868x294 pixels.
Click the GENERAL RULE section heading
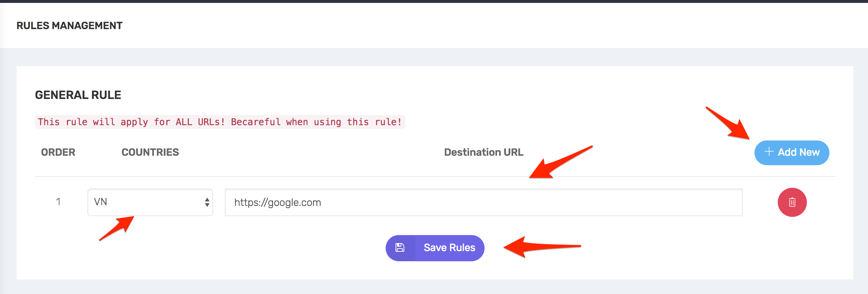(78, 95)
